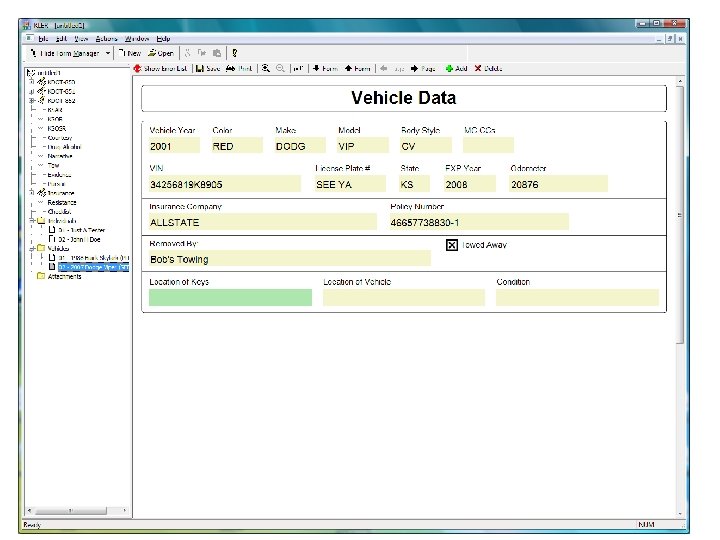Click the Vehicle Year field showing 2001
The width and height of the screenshot is (720, 540).
tap(174, 146)
